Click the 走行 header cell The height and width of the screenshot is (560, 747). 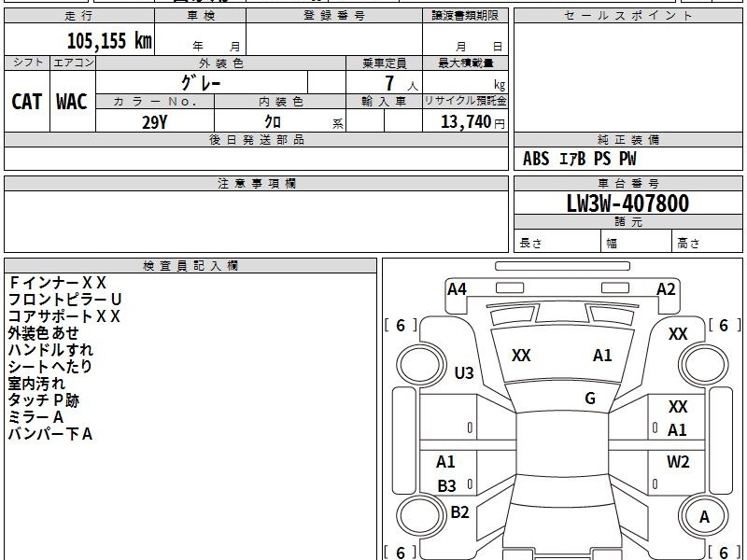tap(79, 16)
